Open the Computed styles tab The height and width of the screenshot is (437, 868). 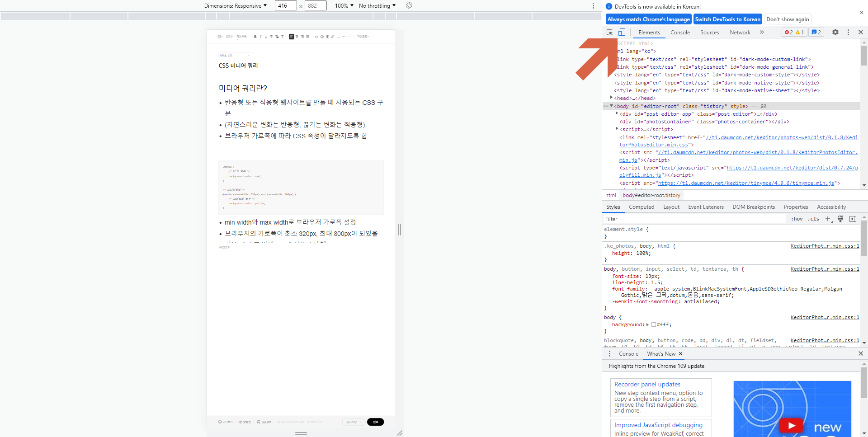point(642,207)
